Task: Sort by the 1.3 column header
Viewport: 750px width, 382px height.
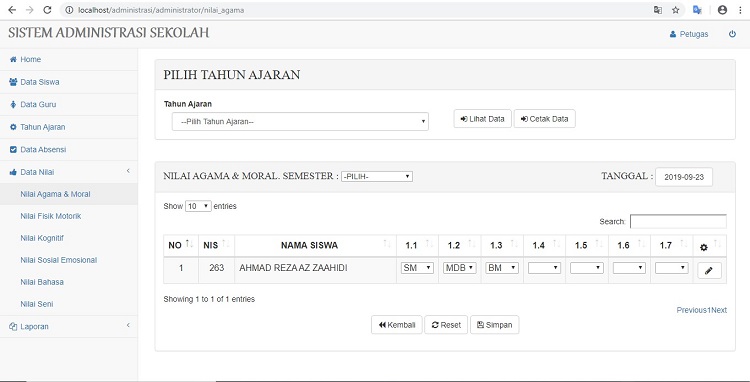Action: coord(502,245)
